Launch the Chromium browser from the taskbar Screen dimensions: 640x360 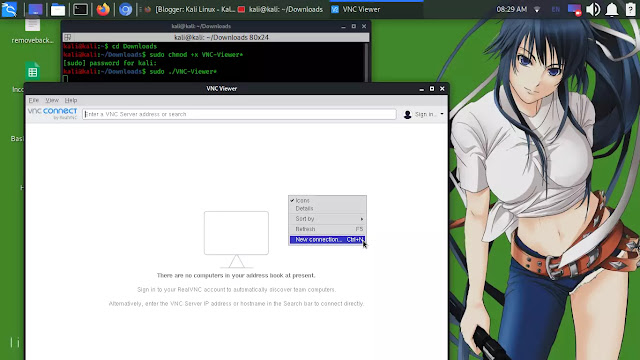[x=125, y=9]
